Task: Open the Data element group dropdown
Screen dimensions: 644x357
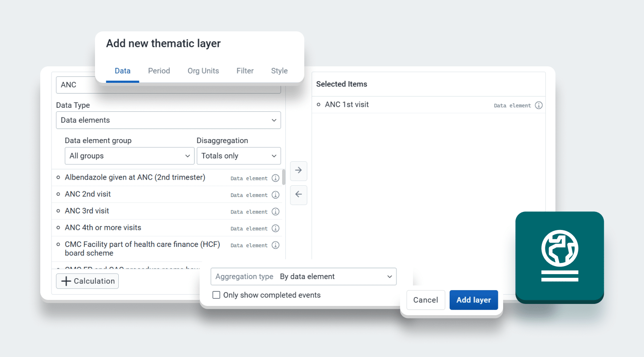Action: [x=130, y=156]
